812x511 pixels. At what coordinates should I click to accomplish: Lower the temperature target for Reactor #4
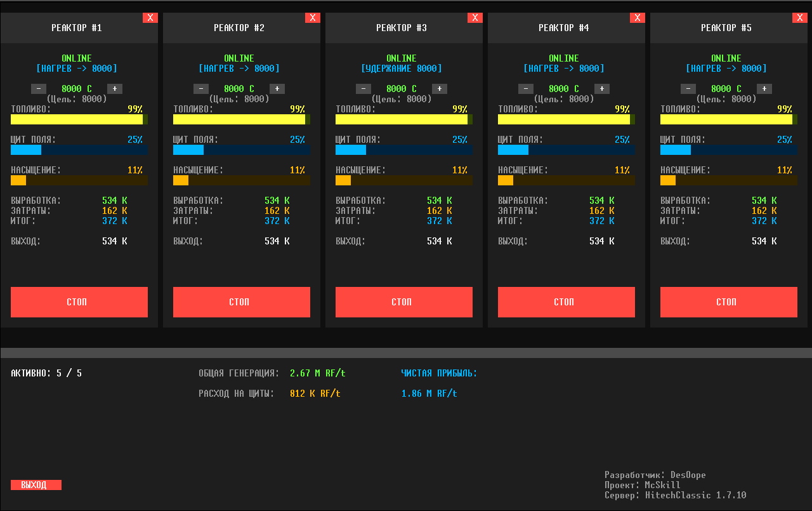[526, 89]
